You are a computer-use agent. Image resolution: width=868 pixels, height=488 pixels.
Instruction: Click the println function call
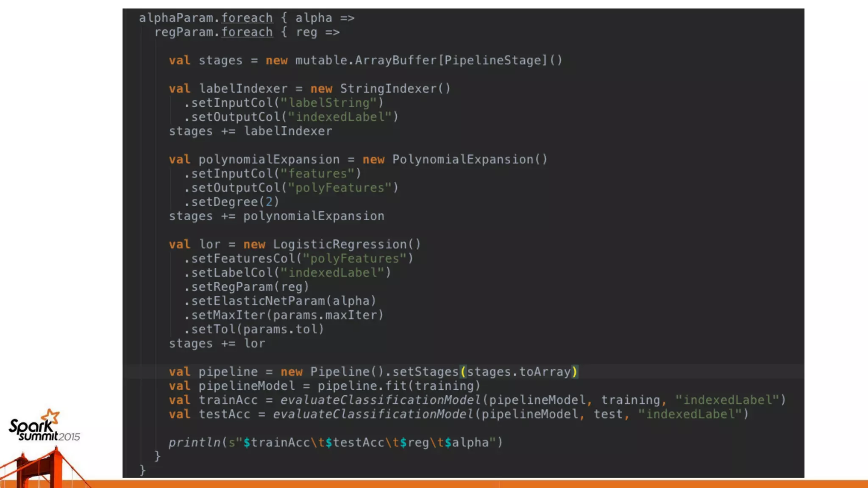[195, 442]
